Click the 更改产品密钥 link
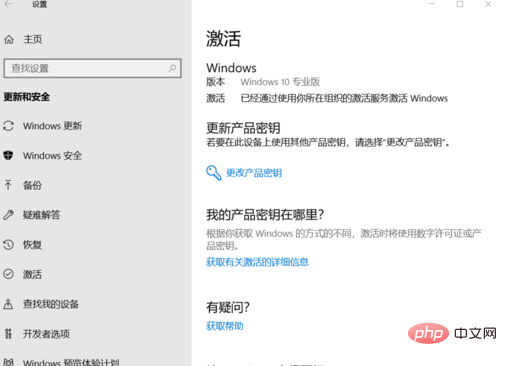Screen dimensions: 507x366 254,173
